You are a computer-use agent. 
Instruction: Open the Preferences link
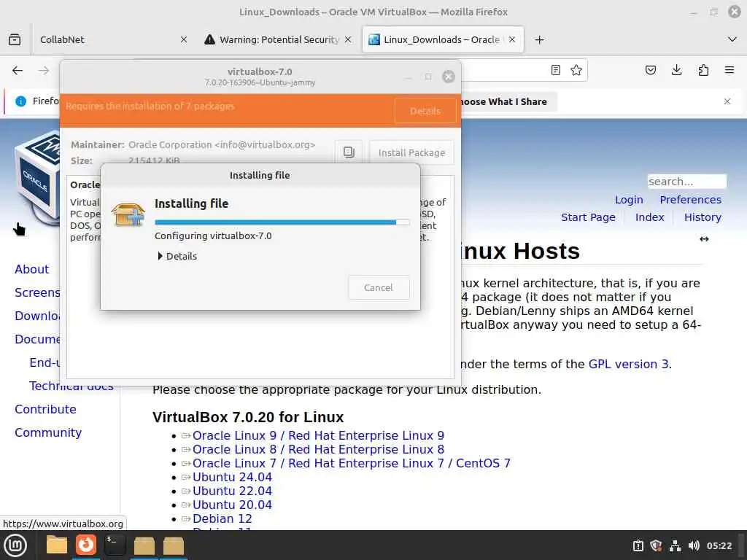(x=690, y=200)
